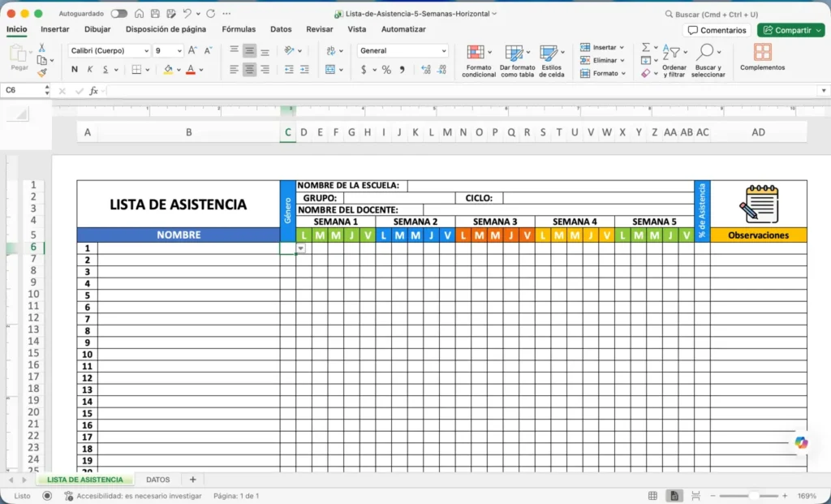Click the Undo arrow in title bar
Screen dimensions: 831x504
pos(187,14)
